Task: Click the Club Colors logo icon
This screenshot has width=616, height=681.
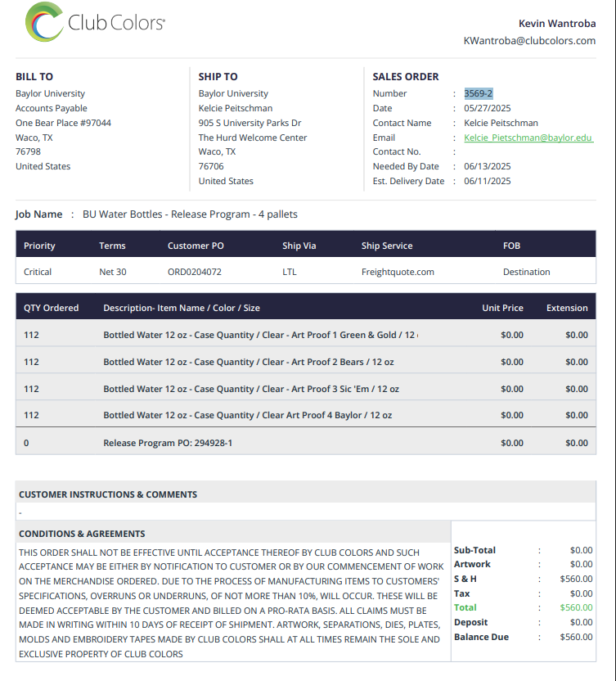Action: pos(44,22)
